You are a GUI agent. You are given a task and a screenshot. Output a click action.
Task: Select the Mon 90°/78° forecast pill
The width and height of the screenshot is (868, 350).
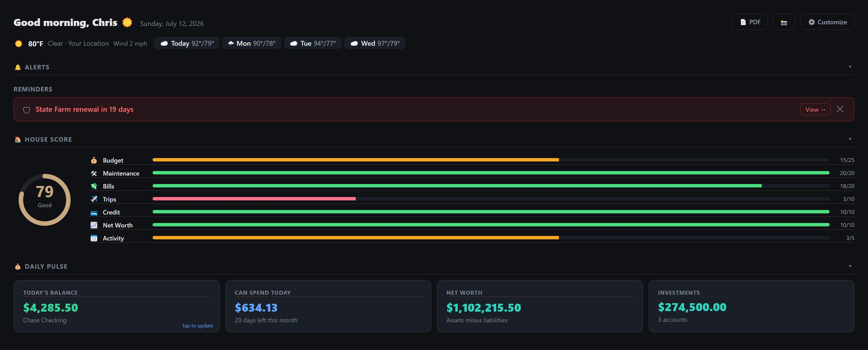252,43
